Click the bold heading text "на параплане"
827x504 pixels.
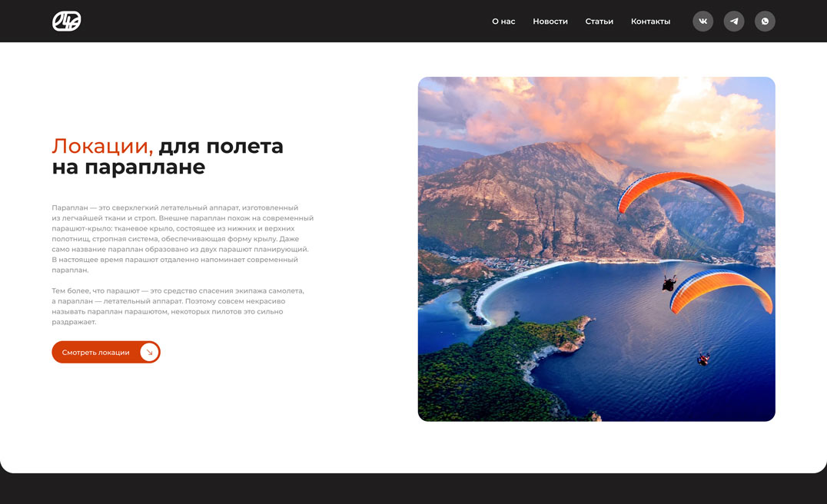[x=128, y=167]
